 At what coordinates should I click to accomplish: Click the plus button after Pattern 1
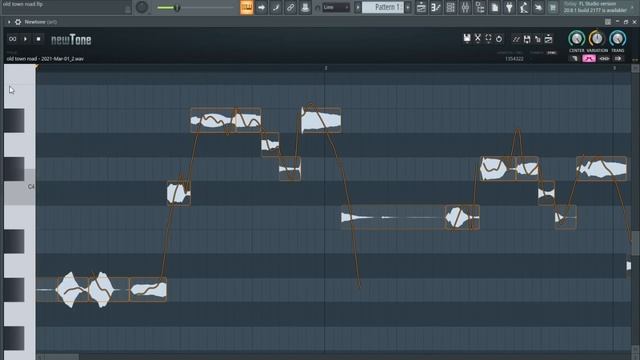tap(408, 7)
